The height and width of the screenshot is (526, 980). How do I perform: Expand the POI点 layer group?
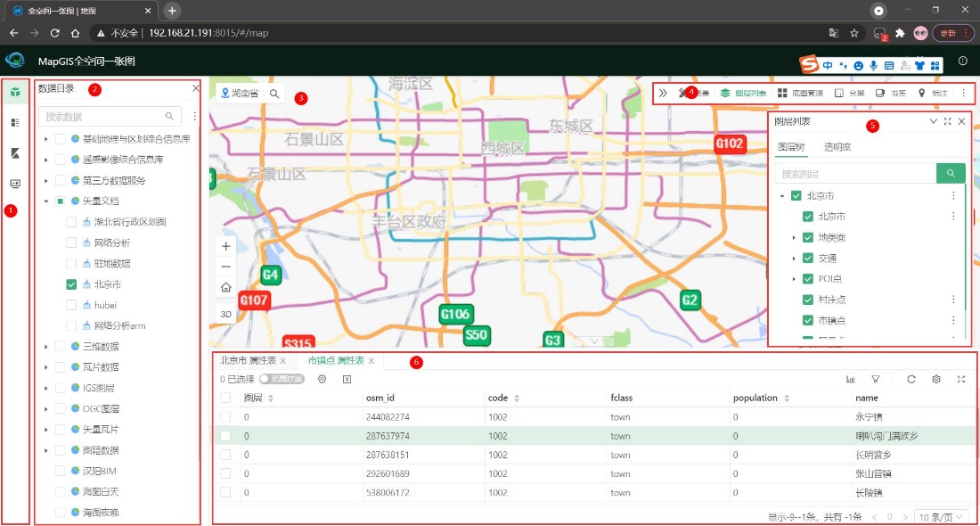pos(794,279)
